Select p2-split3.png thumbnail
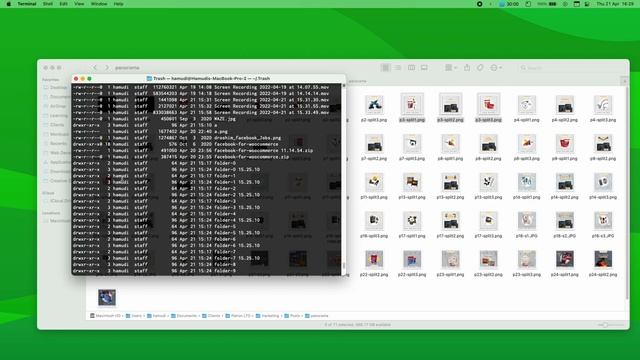Image resolution: width=640 pixels, height=360 pixels. point(374,104)
